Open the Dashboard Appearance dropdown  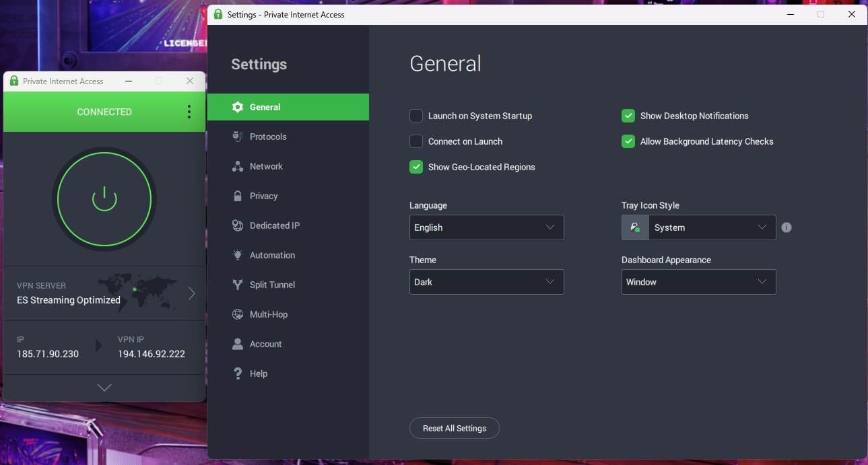tap(698, 282)
